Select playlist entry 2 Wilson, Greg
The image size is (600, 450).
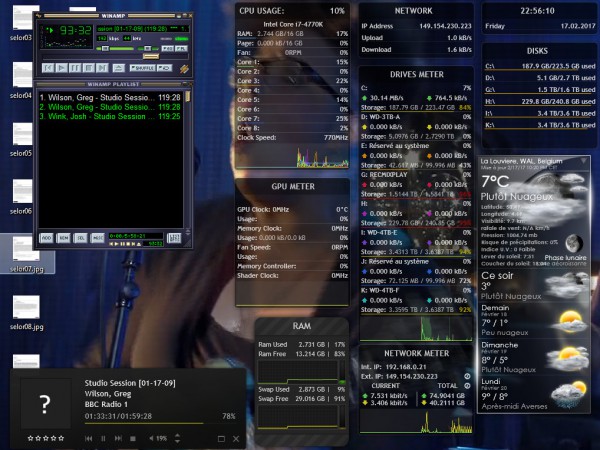(110, 107)
